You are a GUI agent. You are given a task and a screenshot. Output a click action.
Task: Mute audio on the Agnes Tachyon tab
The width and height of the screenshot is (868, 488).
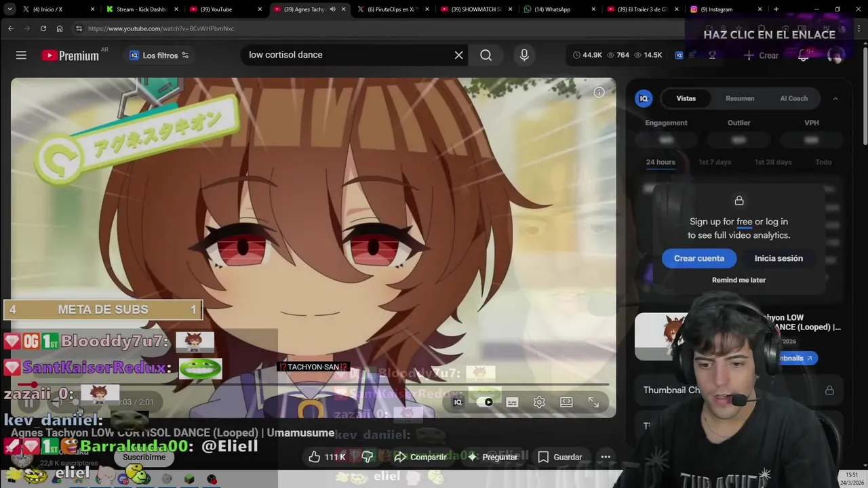(x=332, y=9)
